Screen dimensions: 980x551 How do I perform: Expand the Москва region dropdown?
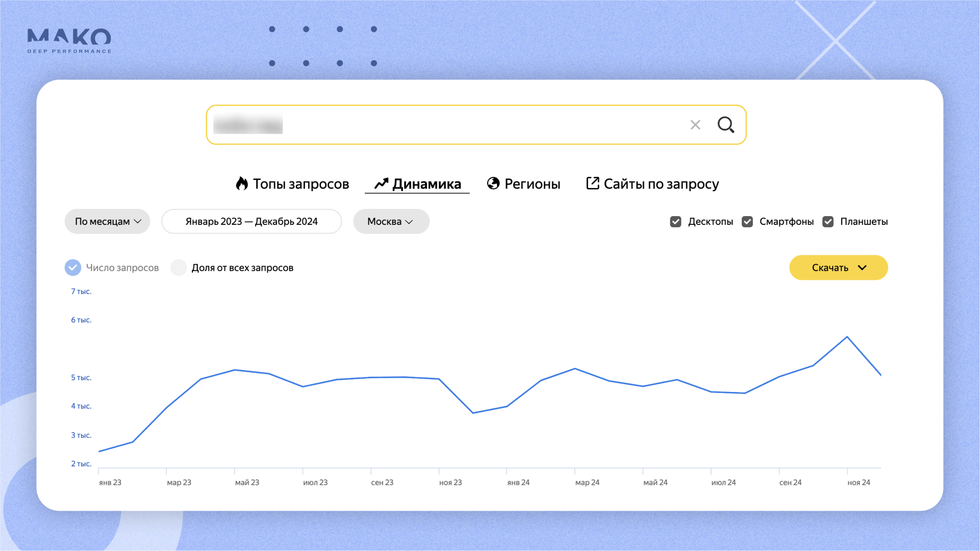[391, 222]
